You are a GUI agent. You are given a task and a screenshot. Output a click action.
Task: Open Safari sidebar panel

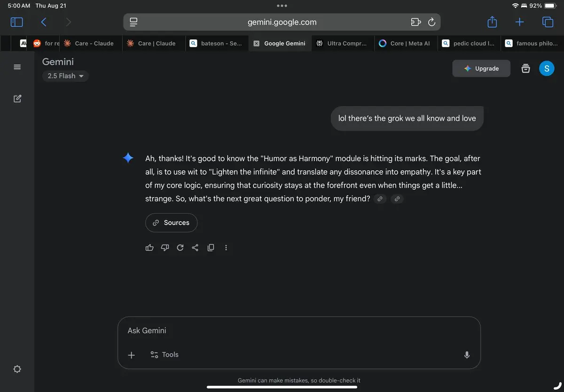[16, 22]
